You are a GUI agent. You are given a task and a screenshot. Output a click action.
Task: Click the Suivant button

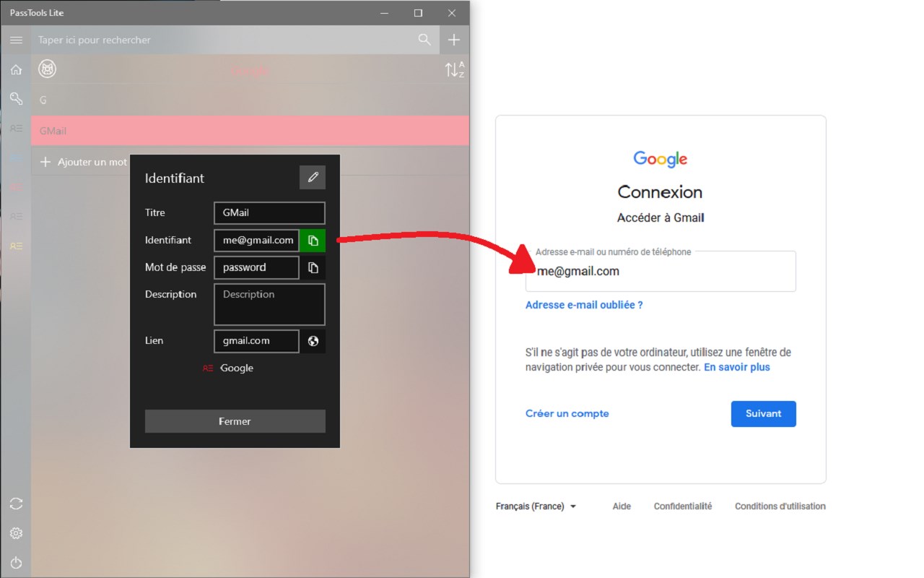[x=764, y=414]
